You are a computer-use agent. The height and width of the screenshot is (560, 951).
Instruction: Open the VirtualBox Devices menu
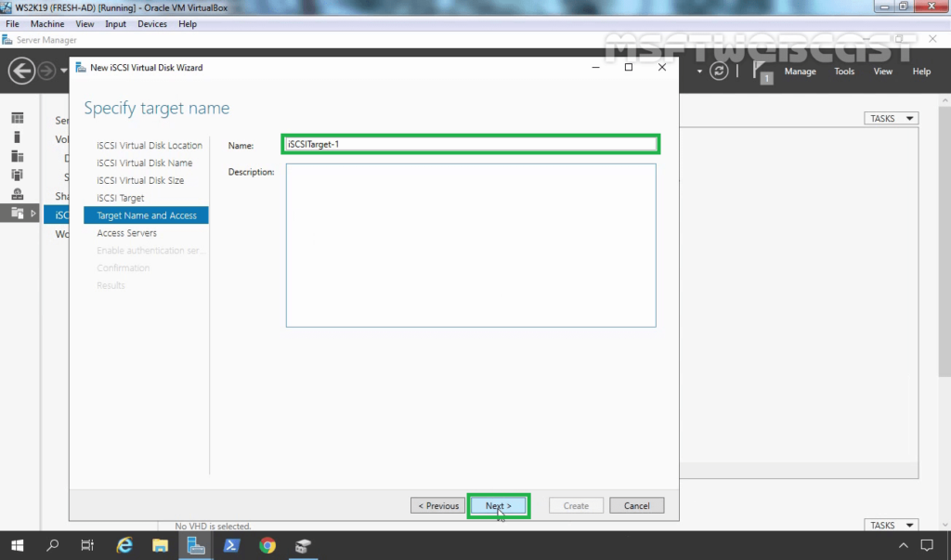pos(151,23)
